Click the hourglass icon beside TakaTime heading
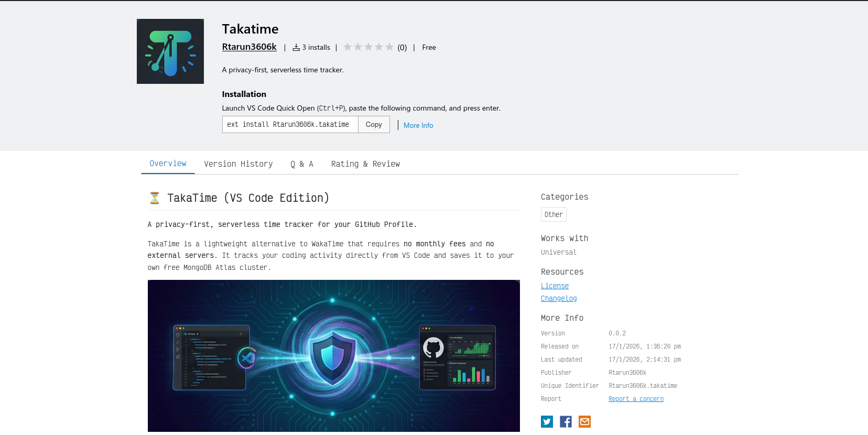Viewport: 868px width, 435px height. point(155,198)
